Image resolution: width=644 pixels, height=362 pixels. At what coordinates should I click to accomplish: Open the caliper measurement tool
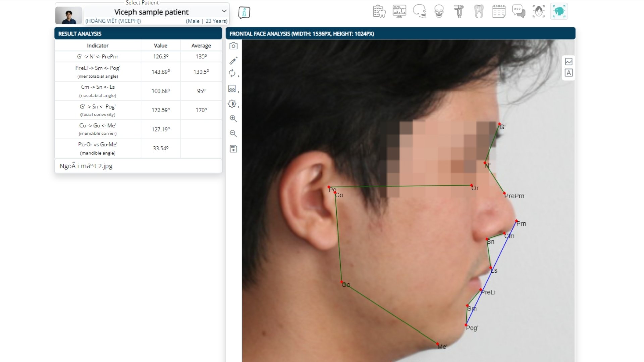click(x=459, y=11)
